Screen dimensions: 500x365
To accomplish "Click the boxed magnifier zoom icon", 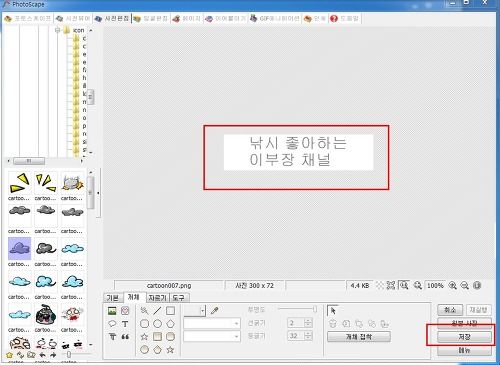I will click(x=404, y=286).
